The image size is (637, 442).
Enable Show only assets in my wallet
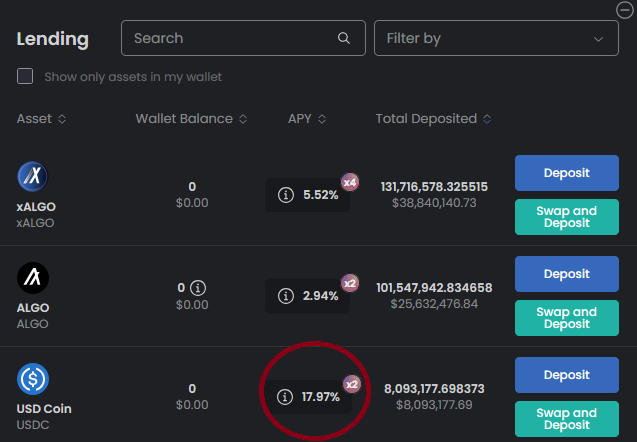point(25,76)
